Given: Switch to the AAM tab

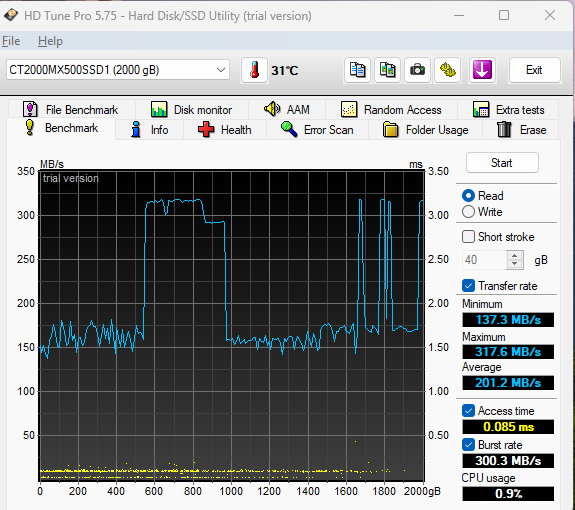Looking at the screenshot, I should (x=287, y=109).
